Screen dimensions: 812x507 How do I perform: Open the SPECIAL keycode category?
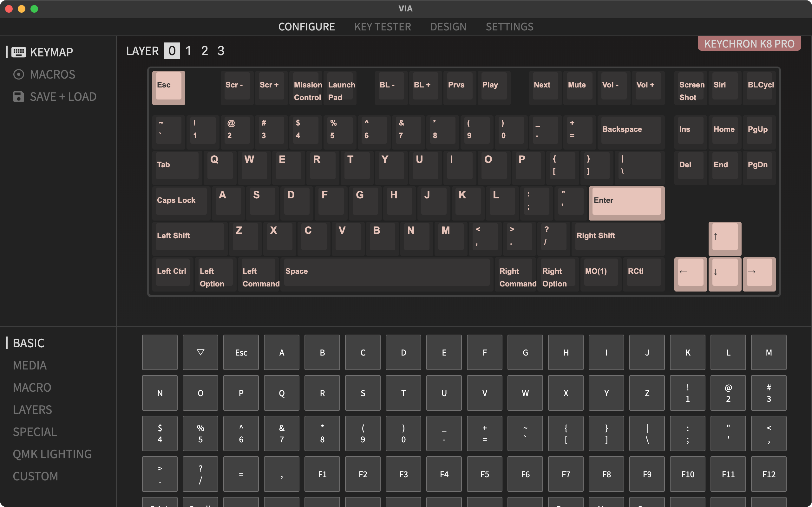pos(35,432)
